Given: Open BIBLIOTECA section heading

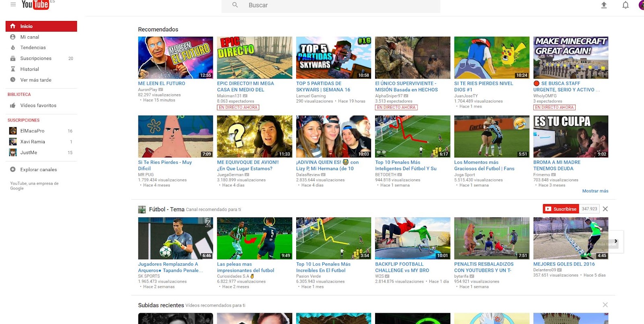Looking at the screenshot, I should click(x=19, y=95).
